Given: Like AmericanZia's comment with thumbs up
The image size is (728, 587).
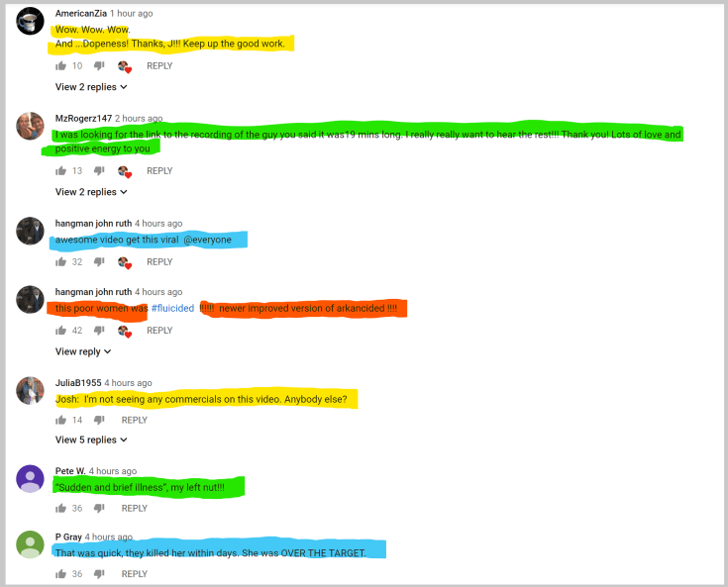Looking at the screenshot, I should coord(61,66).
